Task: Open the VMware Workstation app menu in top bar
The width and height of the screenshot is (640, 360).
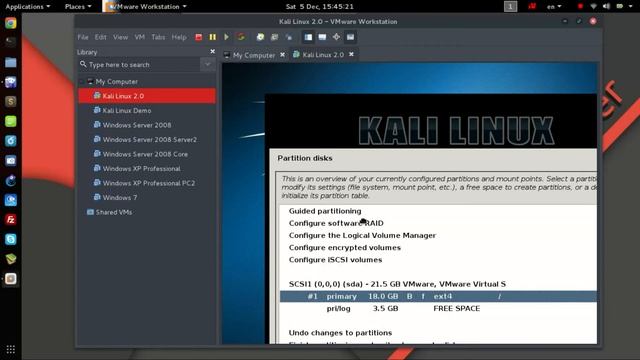Action: pos(145,7)
